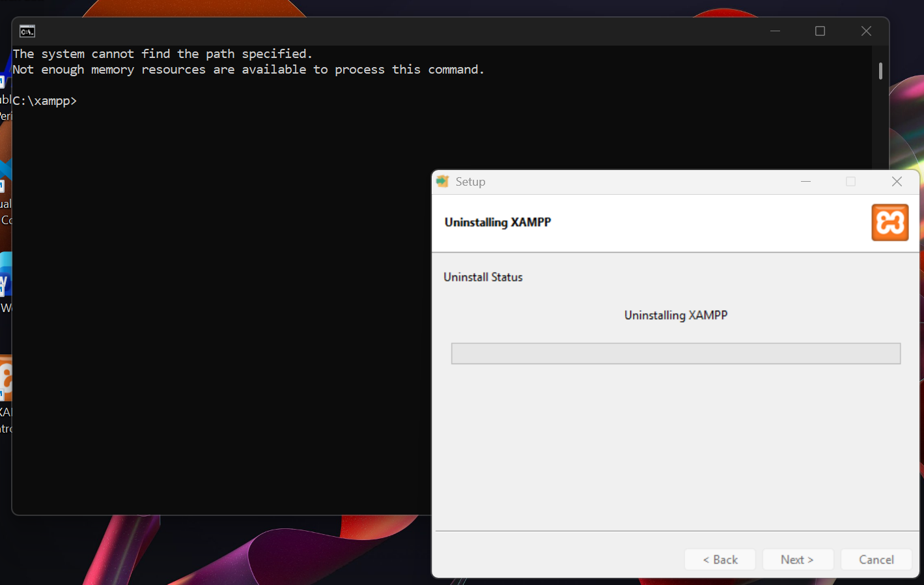Minimize the Command Prompt window
Screen dimensions: 924x585
(x=775, y=31)
